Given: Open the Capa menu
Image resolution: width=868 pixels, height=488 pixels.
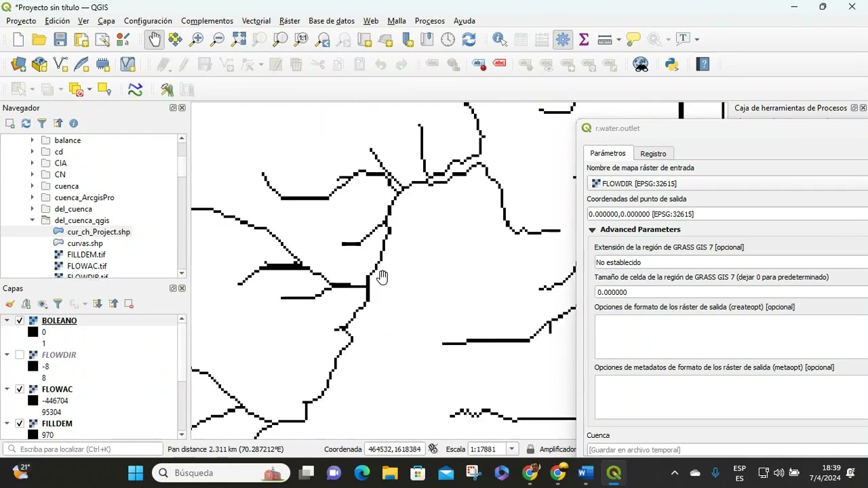Looking at the screenshot, I should coord(106,21).
